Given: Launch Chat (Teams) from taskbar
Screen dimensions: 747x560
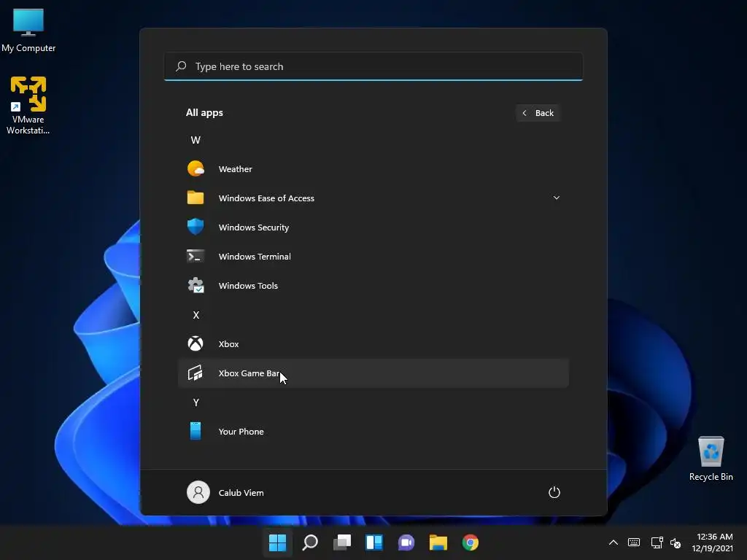Looking at the screenshot, I should click(406, 542).
